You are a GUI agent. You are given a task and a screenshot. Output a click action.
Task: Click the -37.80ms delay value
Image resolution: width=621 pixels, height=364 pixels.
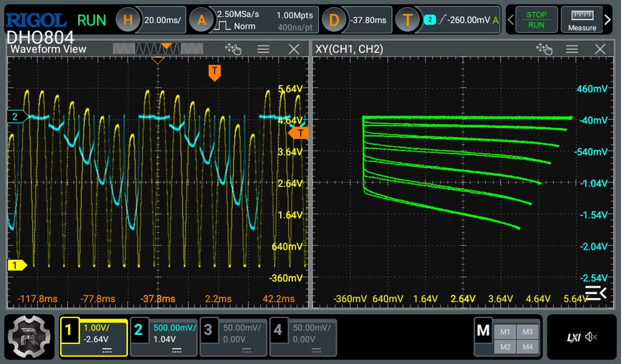pyautogui.click(x=368, y=20)
